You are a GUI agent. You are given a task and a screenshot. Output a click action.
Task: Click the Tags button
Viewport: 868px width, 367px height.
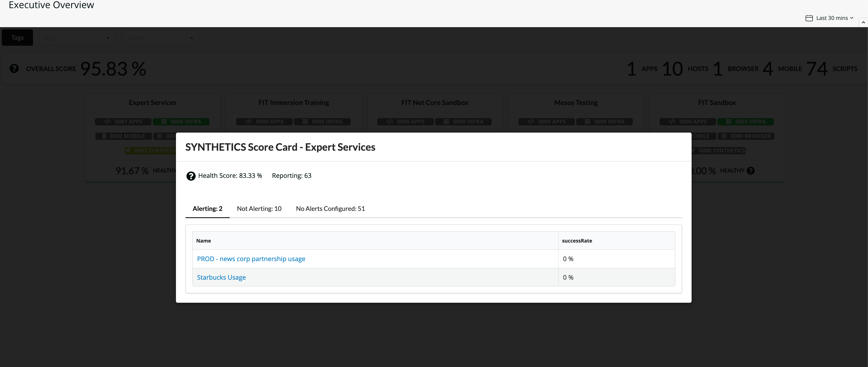(x=17, y=38)
